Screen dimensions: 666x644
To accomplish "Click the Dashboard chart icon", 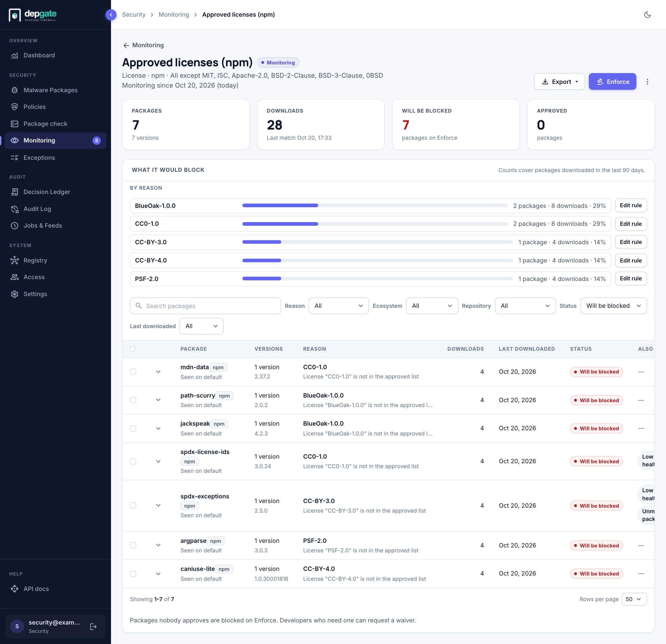I will point(14,56).
